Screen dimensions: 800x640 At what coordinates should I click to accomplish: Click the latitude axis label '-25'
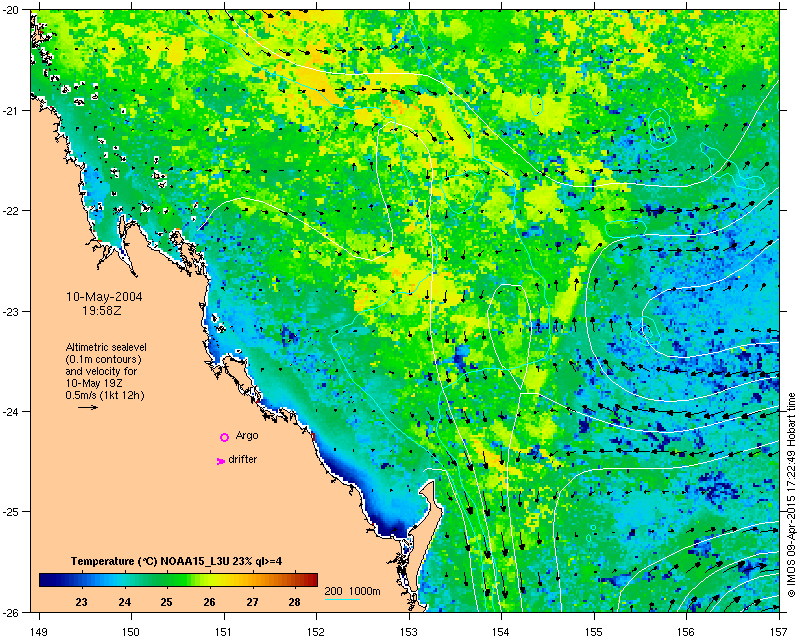tap(11, 511)
